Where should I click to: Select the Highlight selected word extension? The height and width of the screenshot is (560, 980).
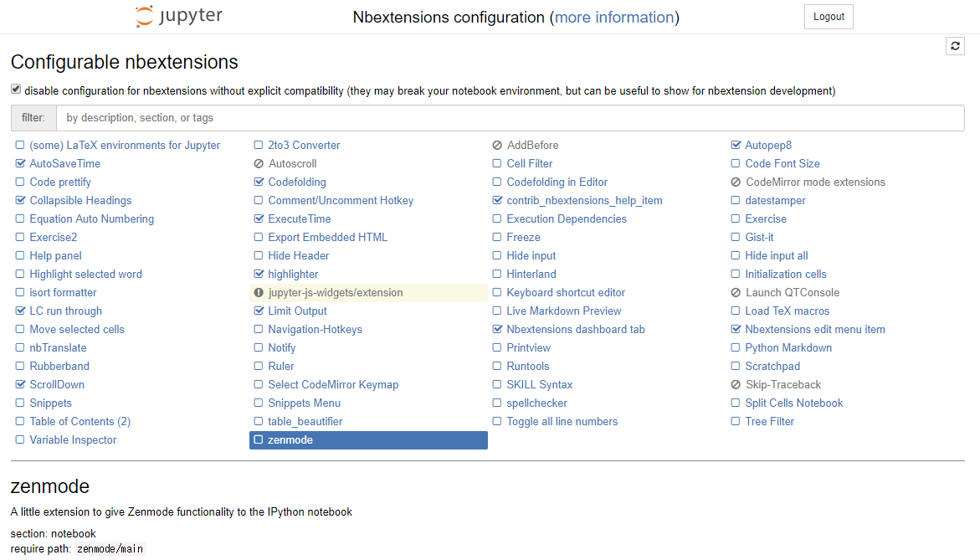pyautogui.click(x=85, y=274)
